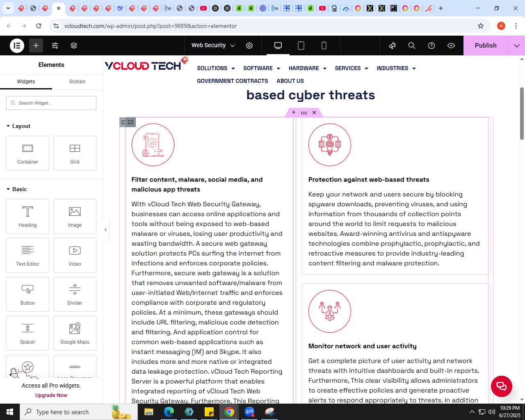This screenshot has height=420, width=525.
Task: Select the Divider widget
Action: pyautogui.click(x=75, y=294)
